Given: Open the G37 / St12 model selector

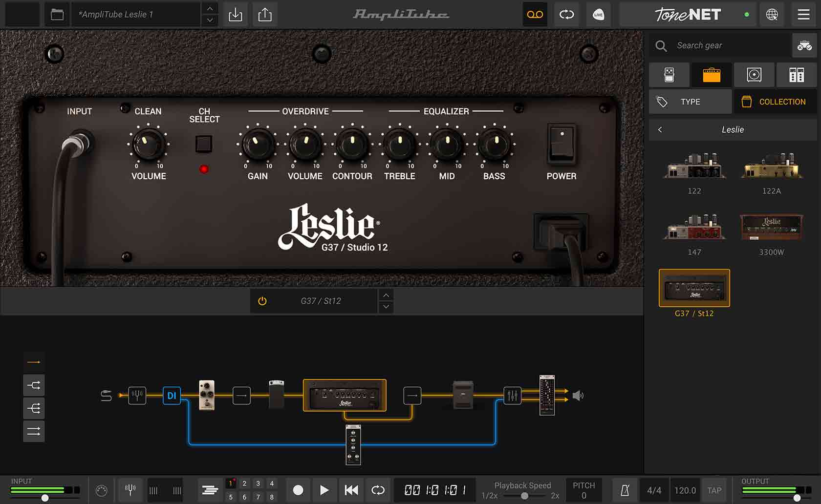Looking at the screenshot, I should pos(321,301).
